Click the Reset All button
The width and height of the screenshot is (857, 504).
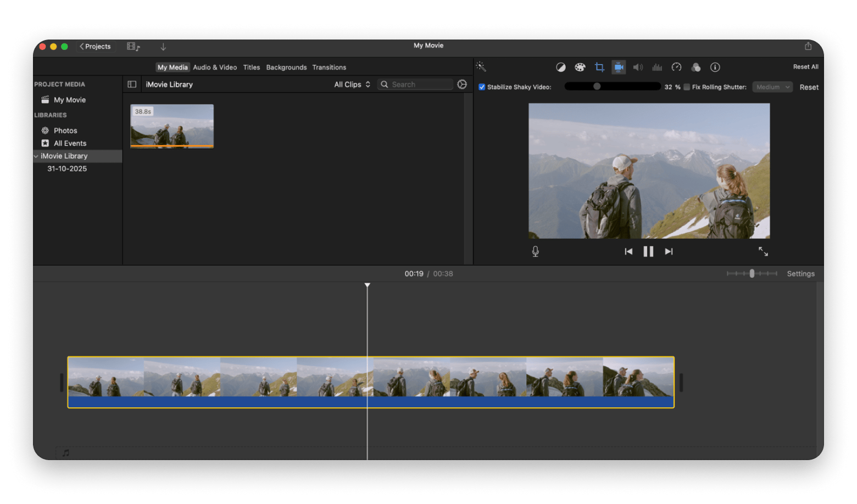click(805, 66)
